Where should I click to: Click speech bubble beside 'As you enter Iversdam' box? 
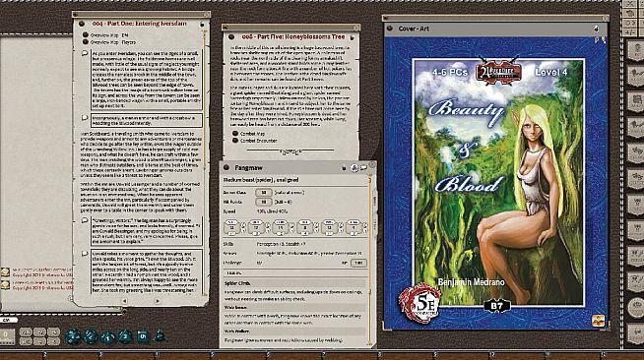pyautogui.click(x=85, y=53)
